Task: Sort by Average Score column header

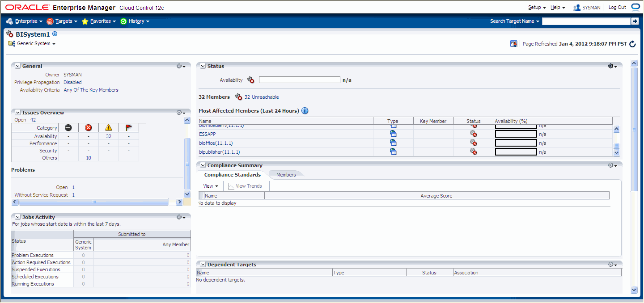Action: (436, 196)
